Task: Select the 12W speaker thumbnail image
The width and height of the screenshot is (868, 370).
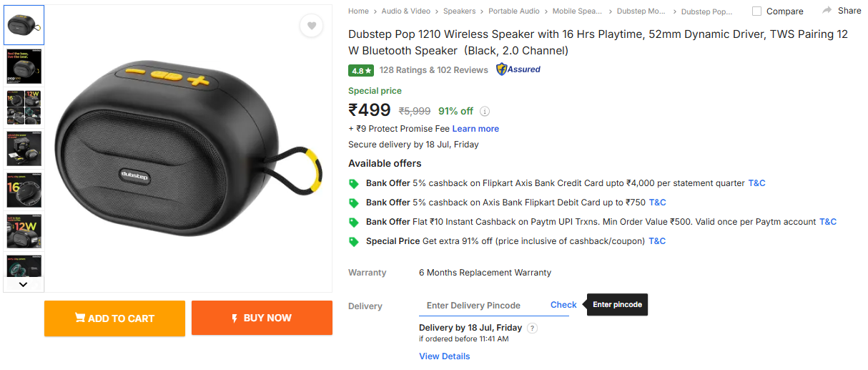Action: [24, 231]
